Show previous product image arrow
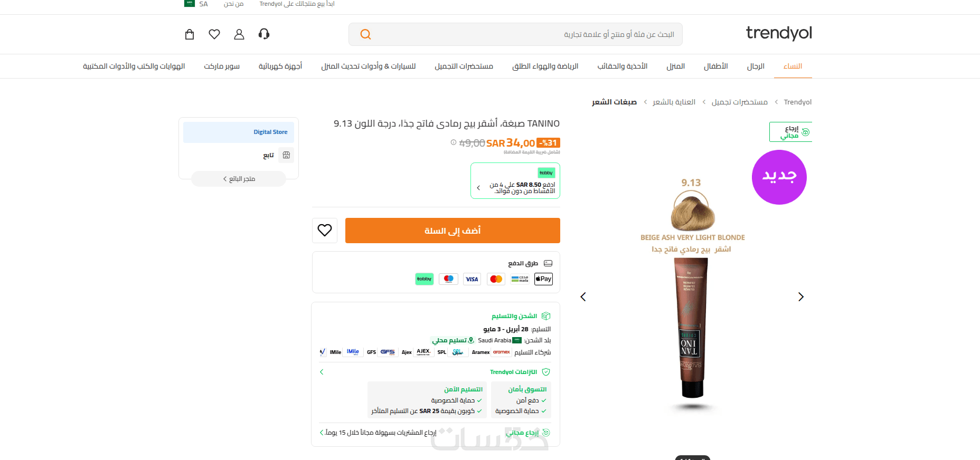The image size is (980, 460). click(x=583, y=297)
